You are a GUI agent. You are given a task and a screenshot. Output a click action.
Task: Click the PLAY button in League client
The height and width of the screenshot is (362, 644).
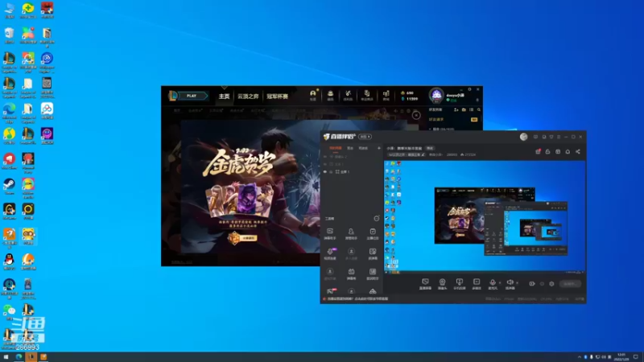click(192, 96)
